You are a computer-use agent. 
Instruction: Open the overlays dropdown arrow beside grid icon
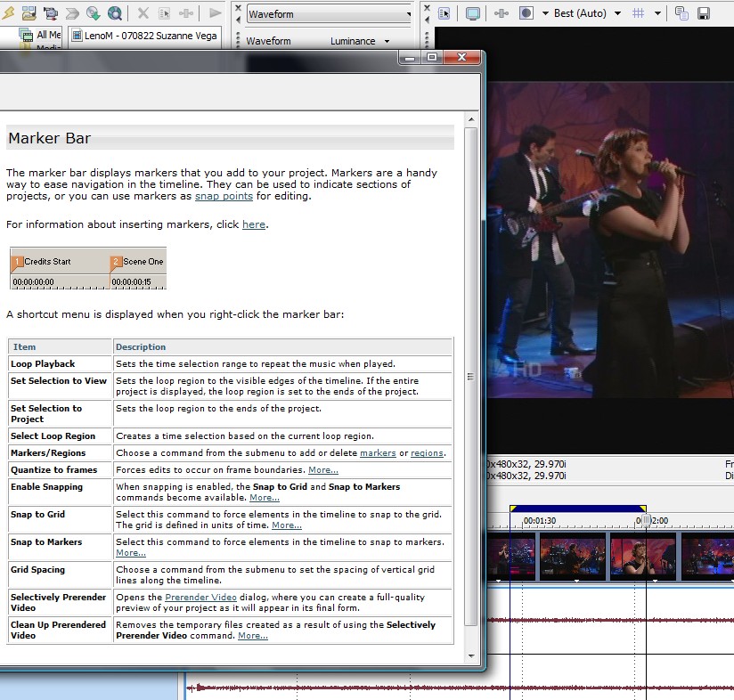(x=657, y=13)
